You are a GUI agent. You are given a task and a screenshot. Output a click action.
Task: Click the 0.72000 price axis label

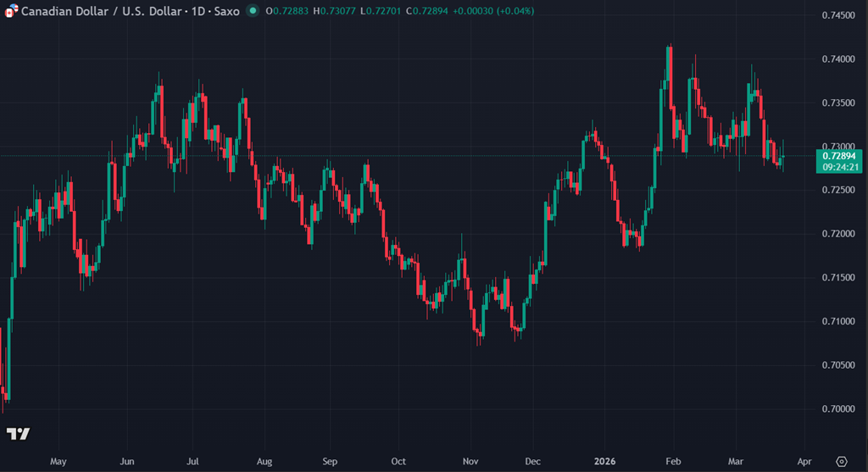837,234
